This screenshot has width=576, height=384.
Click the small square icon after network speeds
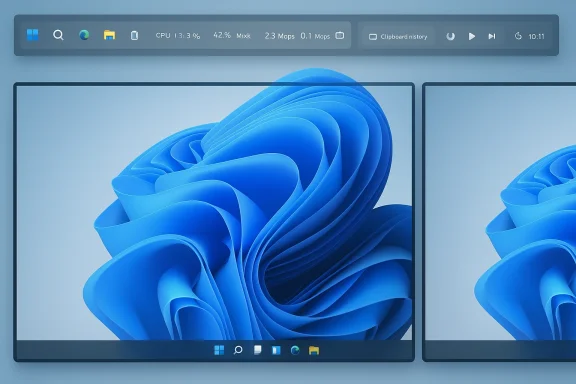click(340, 35)
